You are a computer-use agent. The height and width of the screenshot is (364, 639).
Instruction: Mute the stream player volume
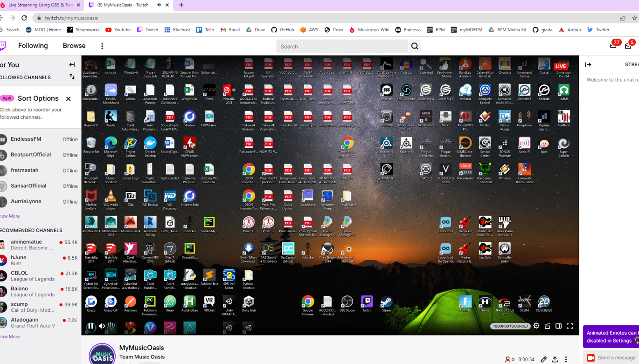click(x=102, y=327)
